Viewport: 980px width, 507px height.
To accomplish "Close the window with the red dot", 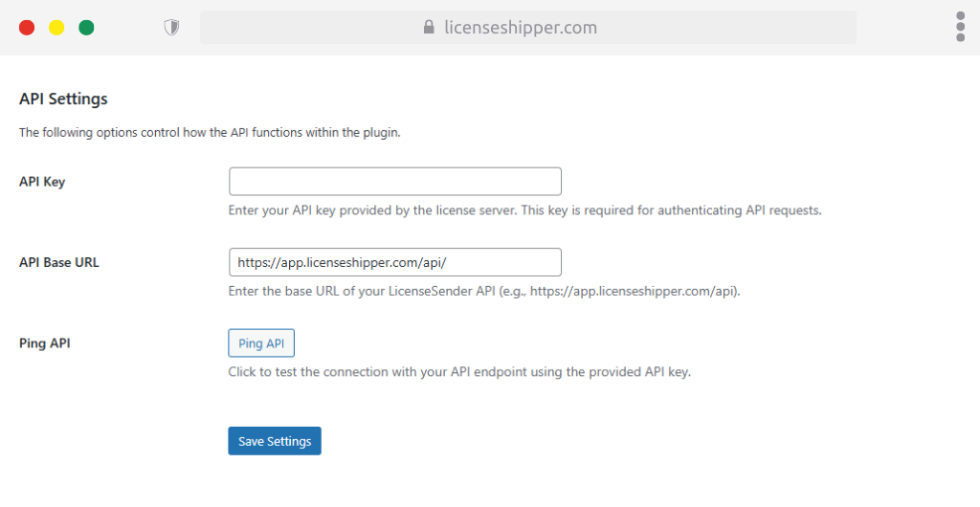I will (x=27, y=28).
